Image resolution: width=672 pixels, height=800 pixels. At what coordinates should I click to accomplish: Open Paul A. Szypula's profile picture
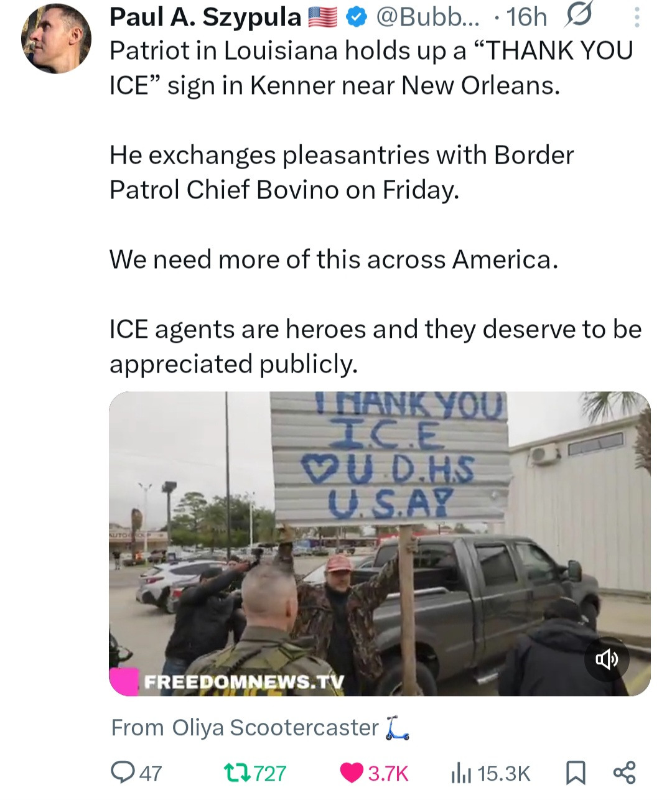pos(57,39)
